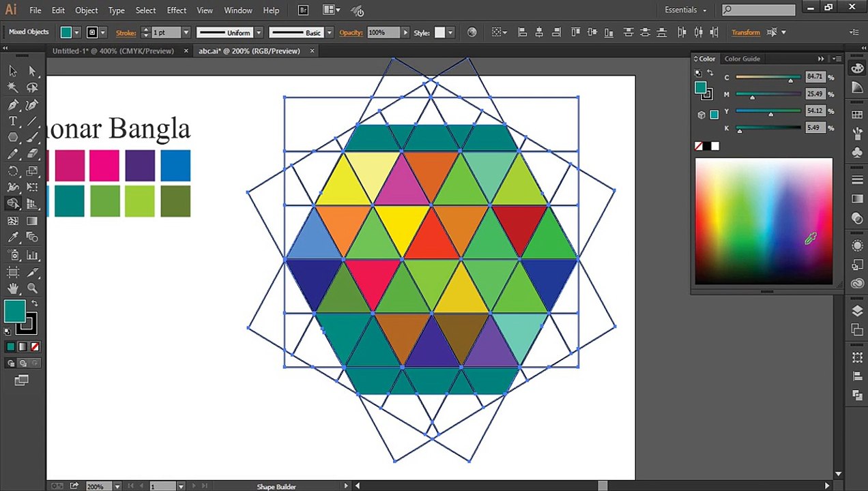Image resolution: width=868 pixels, height=491 pixels.
Task: Expand Uniform width profile dropdown
Action: (259, 33)
